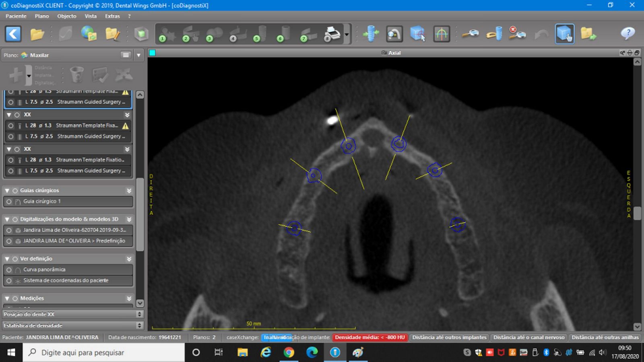Screen dimensions: 644x362
Task: Collapse the Guias cirúrgicos section
Action: click(x=7, y=191)
